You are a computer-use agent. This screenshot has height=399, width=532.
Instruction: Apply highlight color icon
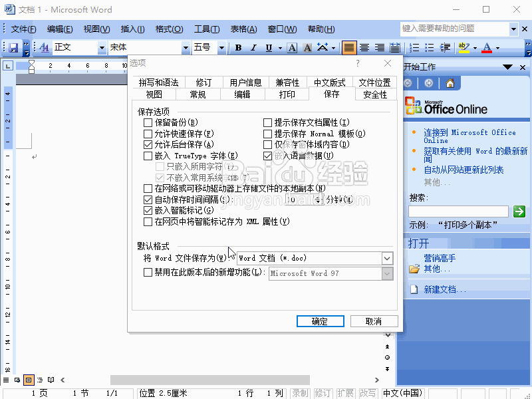pyautogui.click(x=464, y=48)
